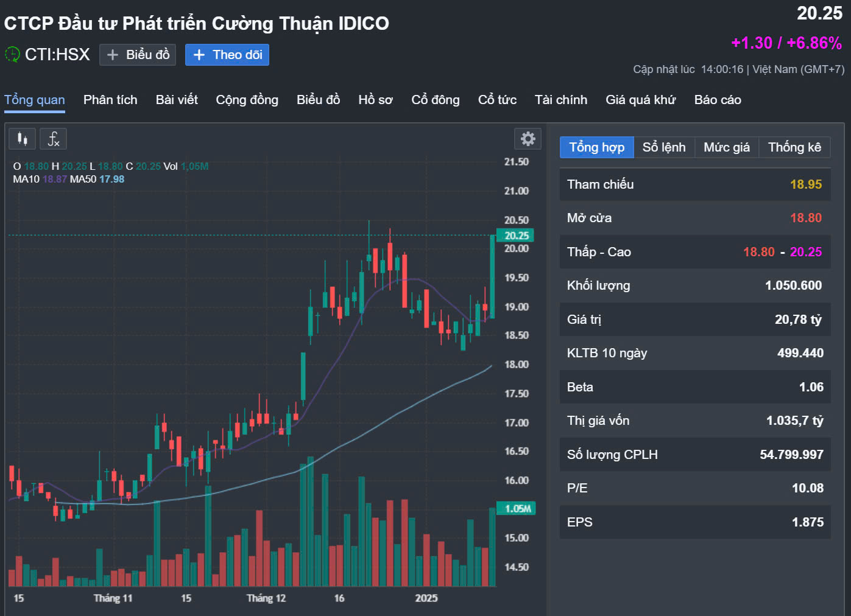Select the Tổng hợp panel tab
Viewport: 851px width, 616px height.
click(597, 147)
